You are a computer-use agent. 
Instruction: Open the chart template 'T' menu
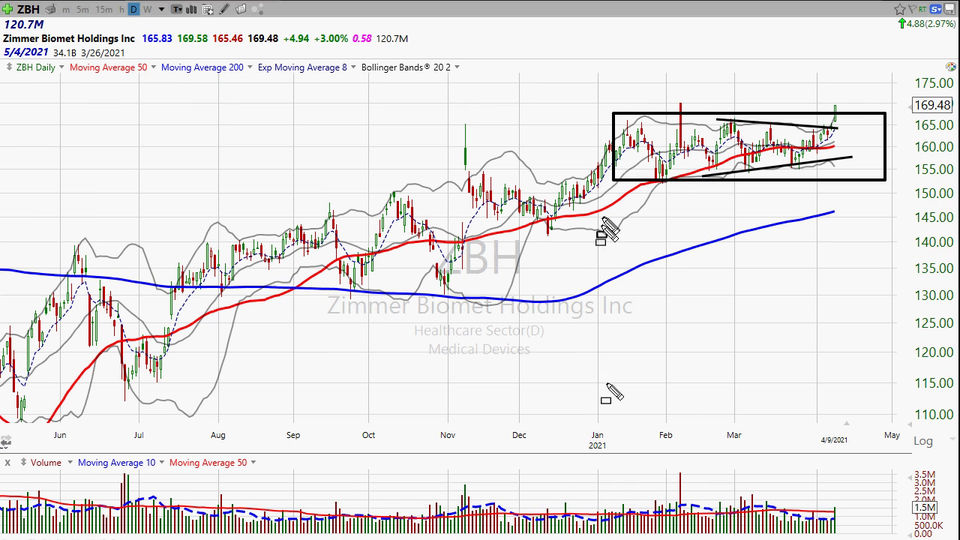[177, 9]
